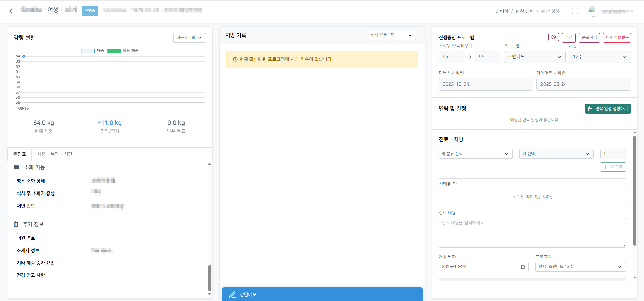This screenshot has height=301, width=644.
Task: Toggle fullscreen mode icon
Action: 575,11
